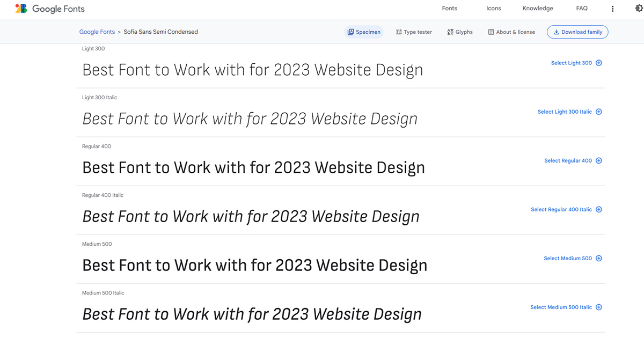
Task: Download the font family
Action: click(x=577, y=32)
